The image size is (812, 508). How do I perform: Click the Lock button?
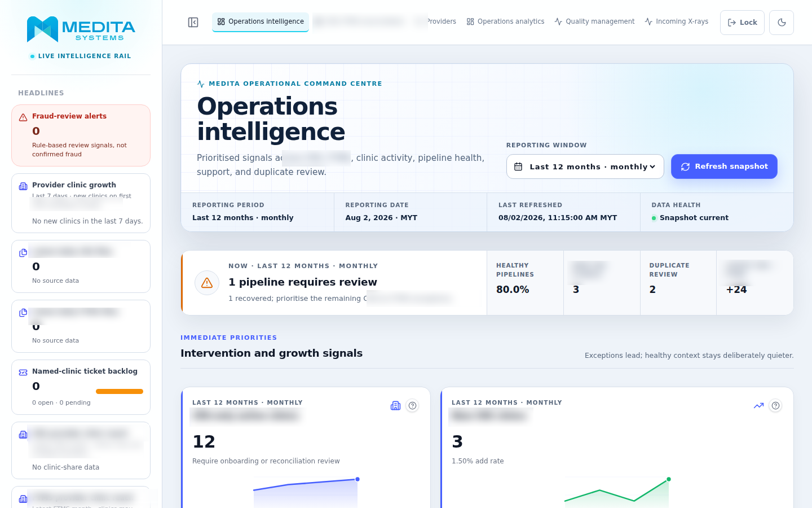click(x=742, y=23)
